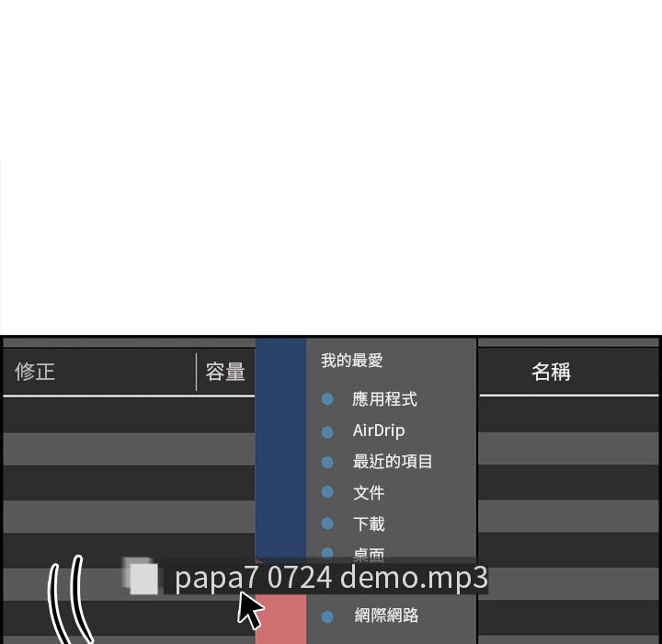Collapse the 我的最愛 sidebar section
662x644 pixels.
pyautogui.click(x=351, y=361)
